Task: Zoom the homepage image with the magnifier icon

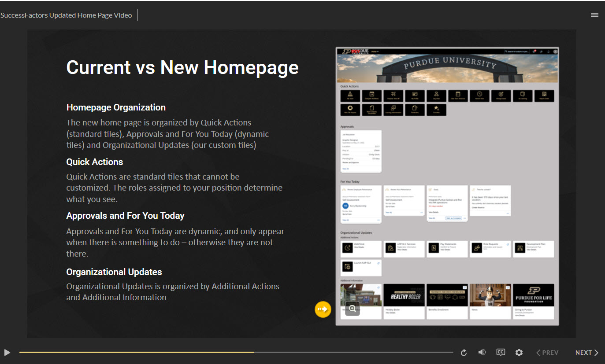Action: [353, 309]
